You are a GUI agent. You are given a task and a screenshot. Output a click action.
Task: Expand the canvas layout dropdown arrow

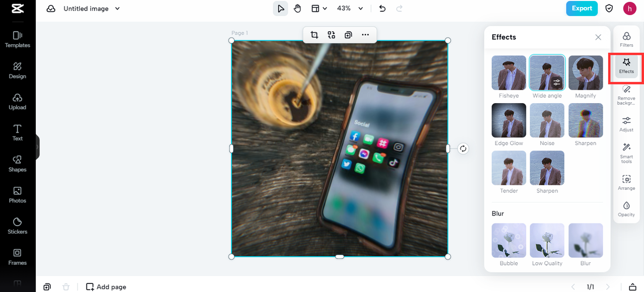(325, 9)
